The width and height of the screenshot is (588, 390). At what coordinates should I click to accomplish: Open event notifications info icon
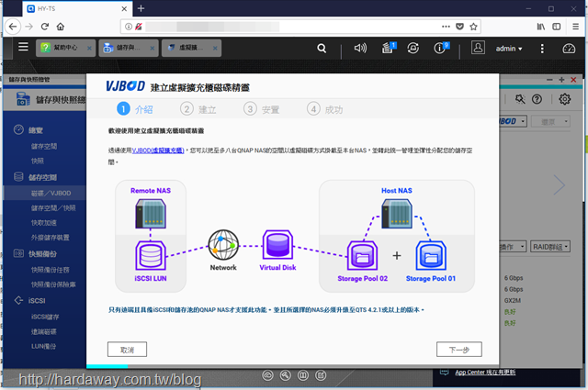(441, 48)
